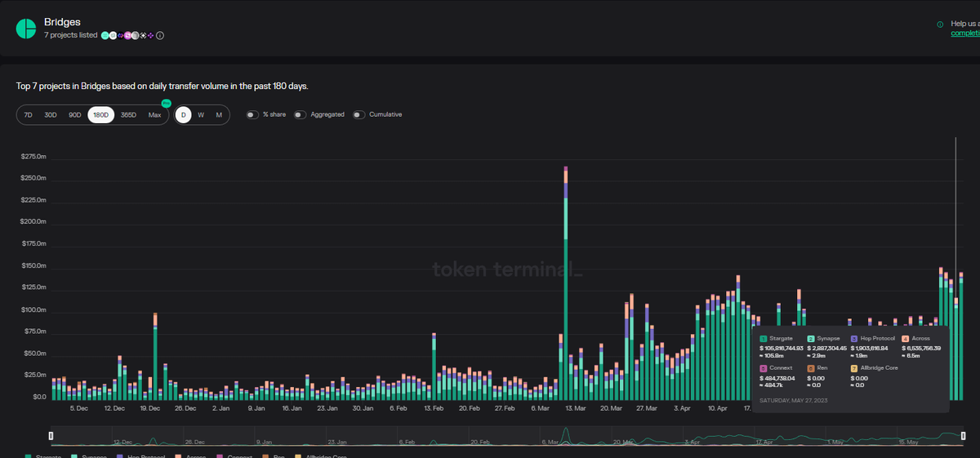Click the 'Top 7 projects in Bridges' description
The height and width of the screenshot is (458, 980).
163,86
